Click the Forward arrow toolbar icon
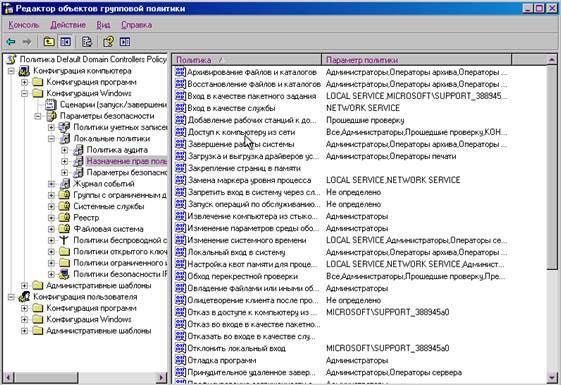 pyautogui.click(x=27, y=42)
